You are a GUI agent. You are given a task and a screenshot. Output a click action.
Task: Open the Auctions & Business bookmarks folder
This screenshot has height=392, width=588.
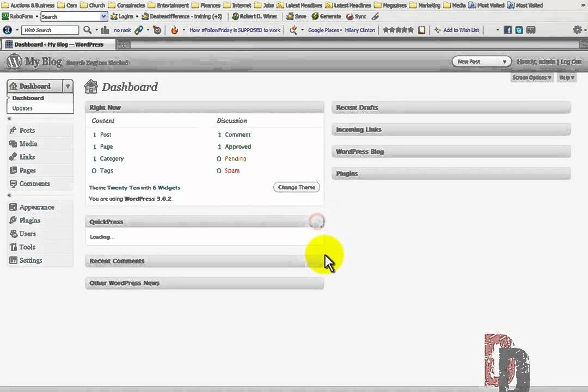pos(28,5)
